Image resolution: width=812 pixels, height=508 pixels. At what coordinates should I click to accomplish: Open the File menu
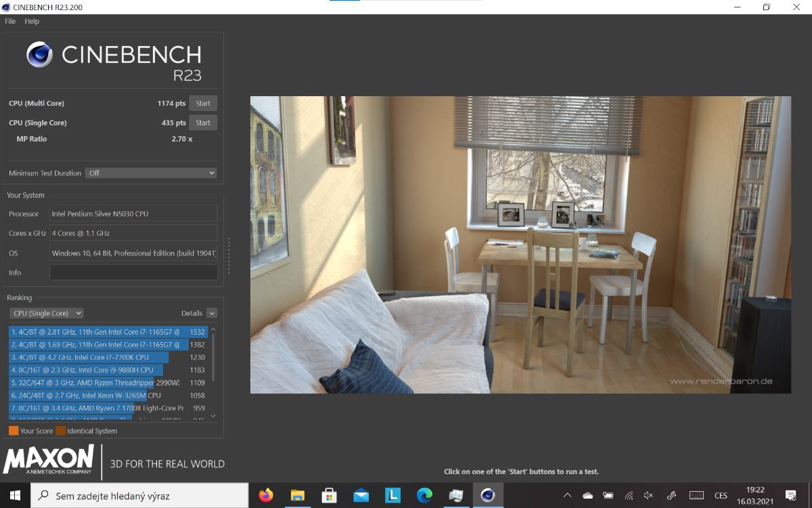coord(10,21)
